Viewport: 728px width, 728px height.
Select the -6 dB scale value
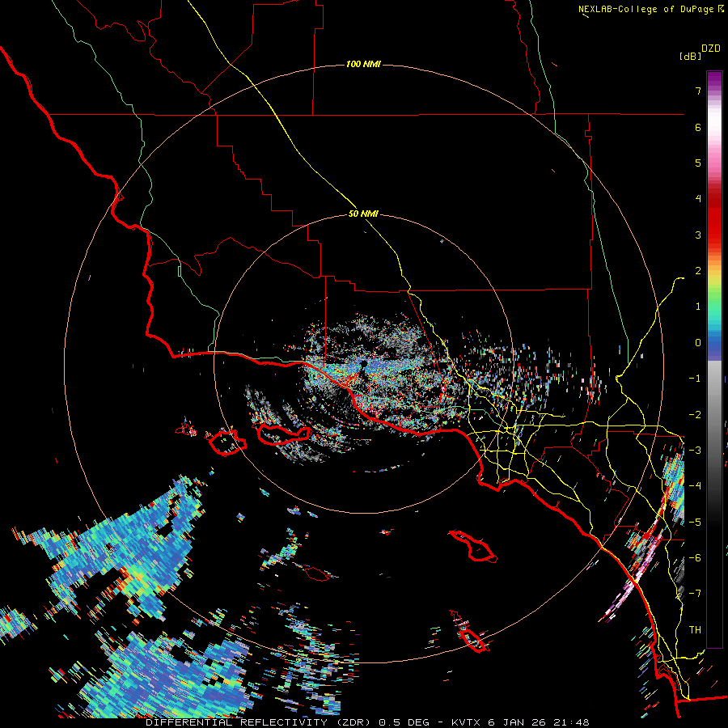click(695, 558)
